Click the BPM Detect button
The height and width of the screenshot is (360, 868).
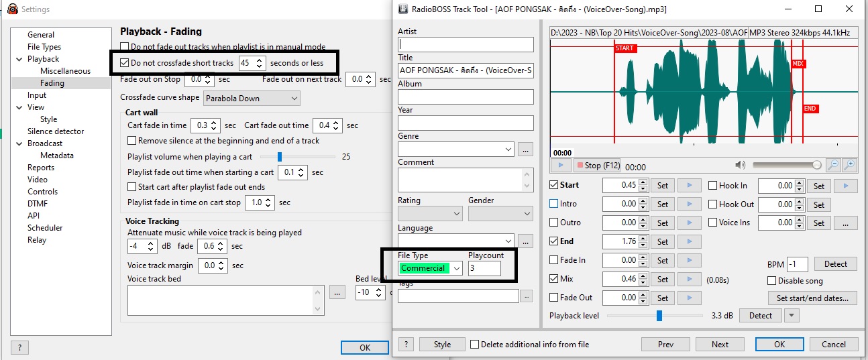tap(835, 264)
